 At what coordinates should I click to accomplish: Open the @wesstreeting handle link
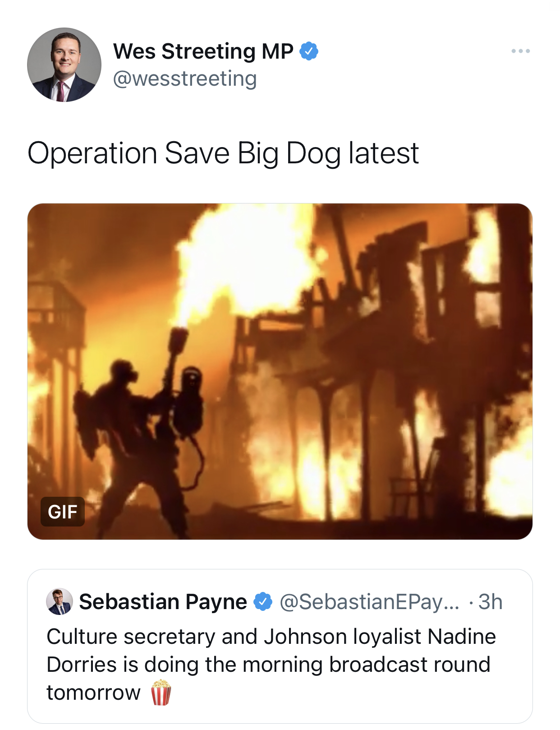pos(185,79)
